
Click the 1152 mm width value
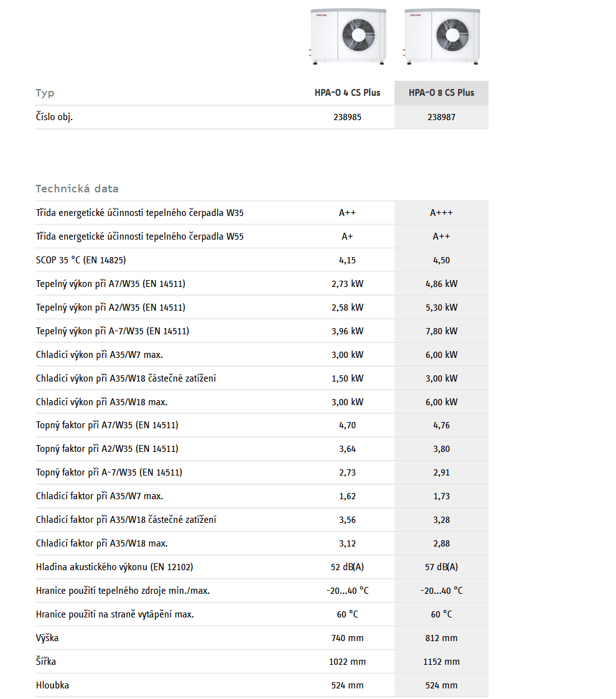tap(441, 662)
